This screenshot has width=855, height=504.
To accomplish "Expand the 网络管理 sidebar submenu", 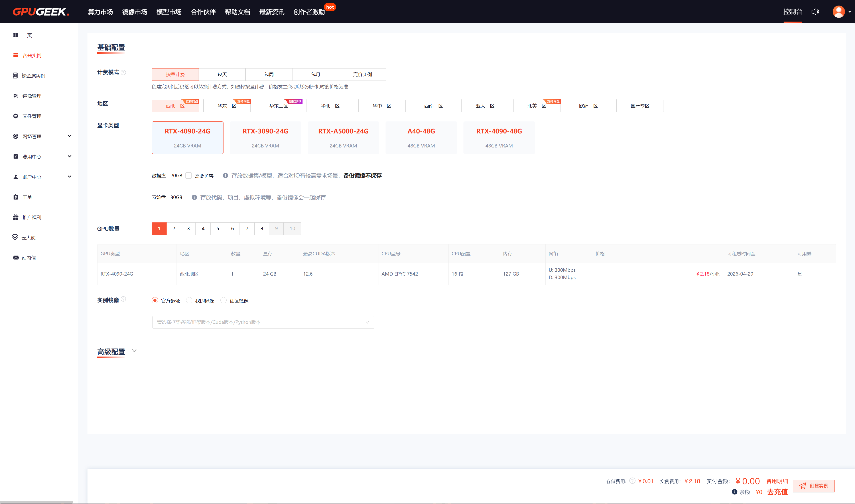I will (69, 136).
